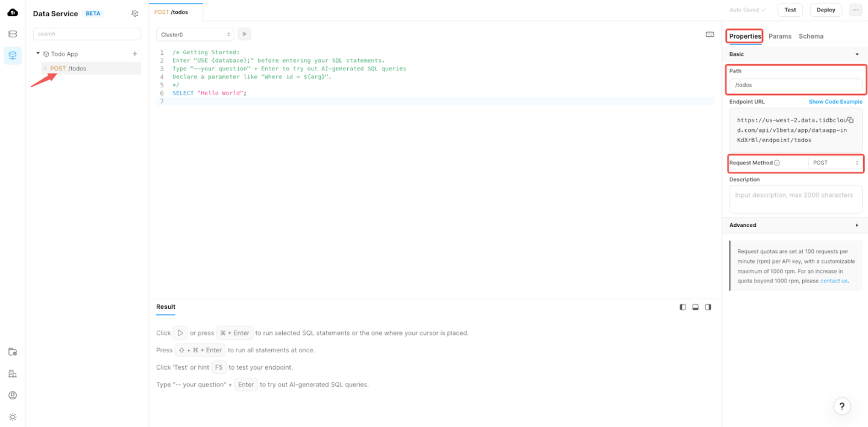Select the POST /todos editor tab
The height and width of the screenshot is (427, 868).
(175, 11)
